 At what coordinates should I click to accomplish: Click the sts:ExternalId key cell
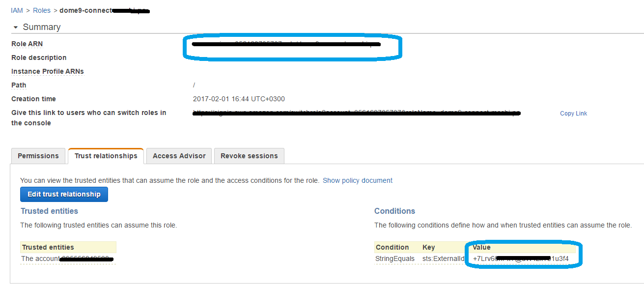[x=444, y=258]
